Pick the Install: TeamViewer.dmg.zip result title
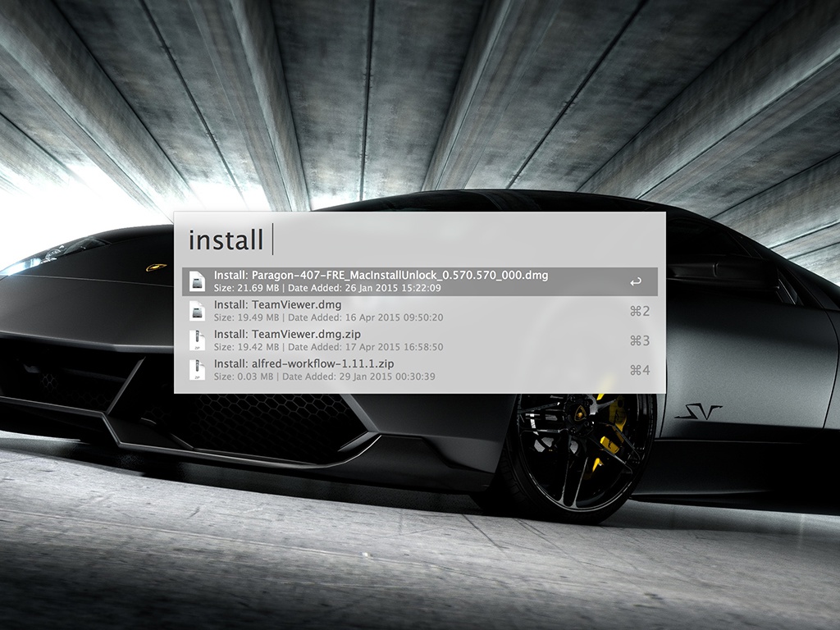The image size is (840, 630). pyautogui.click(x=287, y=335)
